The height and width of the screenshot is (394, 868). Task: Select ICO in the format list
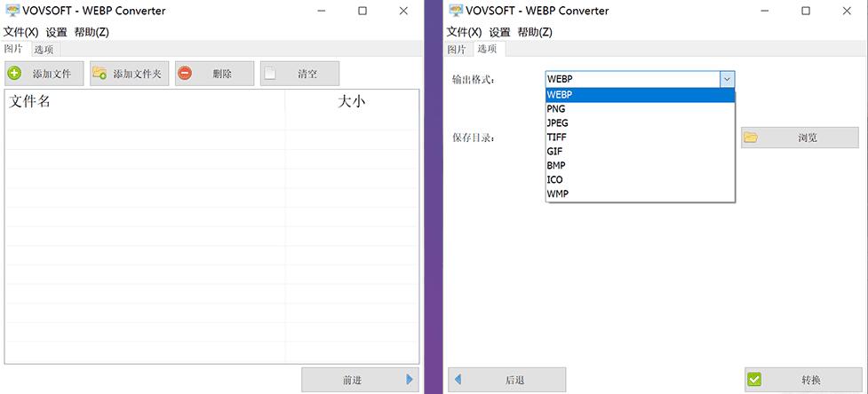tap(640, 179)
